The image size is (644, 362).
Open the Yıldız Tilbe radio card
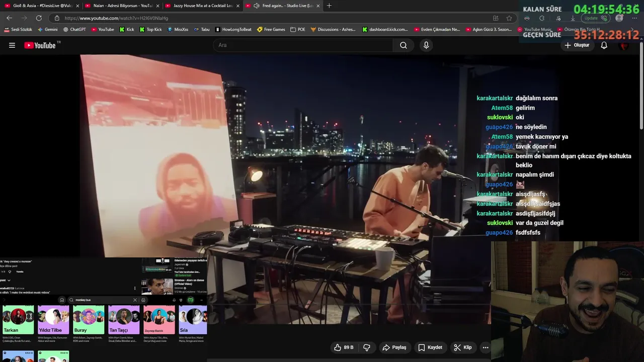53,320
